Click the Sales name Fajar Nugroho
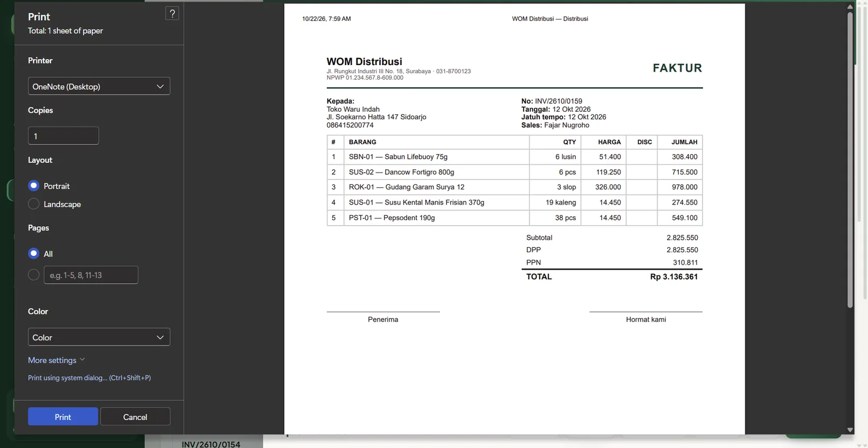Screen dimensions: 868x448 pos(566,125)
